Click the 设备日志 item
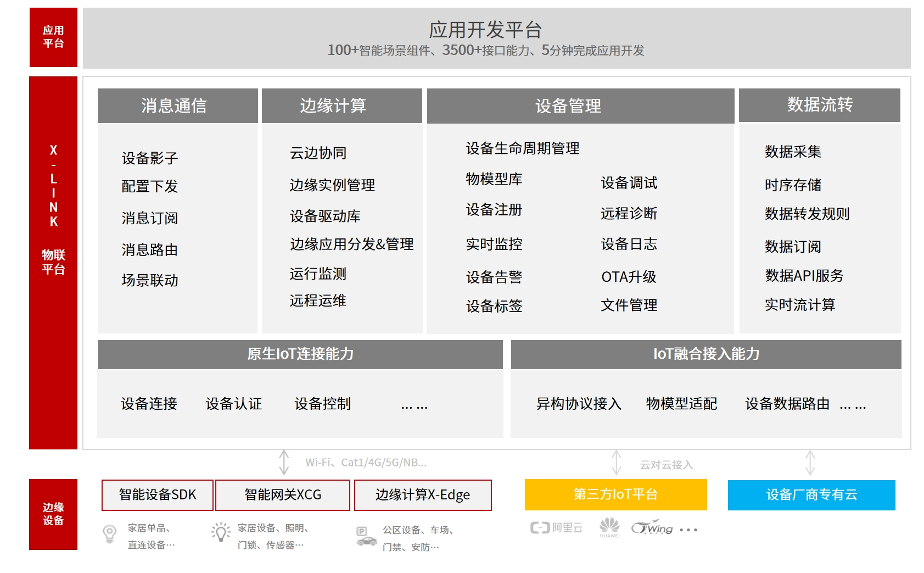The height and width of the screenshot is (573, 924). click(x=629, y=244)
